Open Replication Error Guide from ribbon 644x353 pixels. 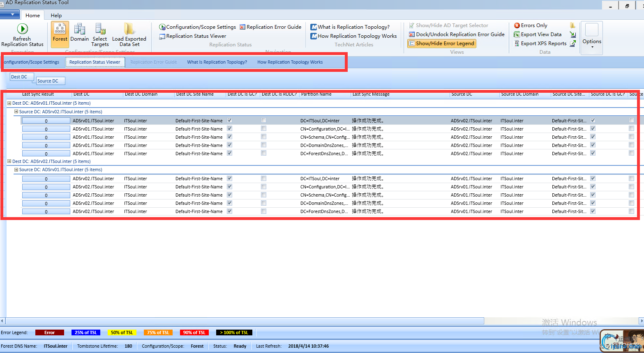click(271, 27)
